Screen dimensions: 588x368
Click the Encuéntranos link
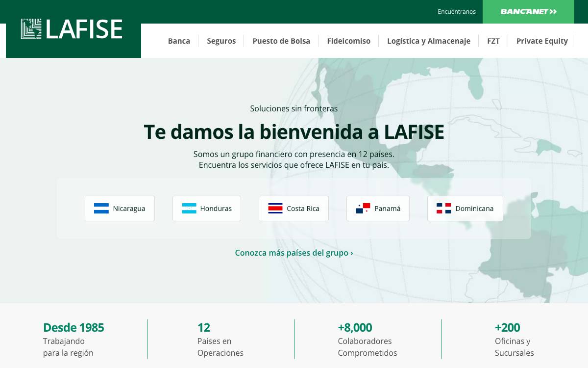[x=457, y=12]
